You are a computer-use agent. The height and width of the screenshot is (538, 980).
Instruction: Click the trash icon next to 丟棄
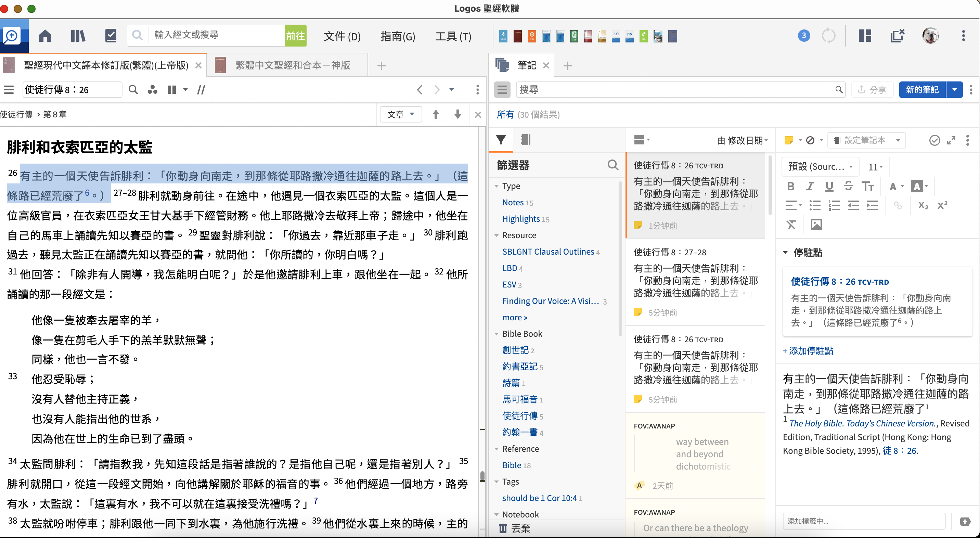[503, 528]
